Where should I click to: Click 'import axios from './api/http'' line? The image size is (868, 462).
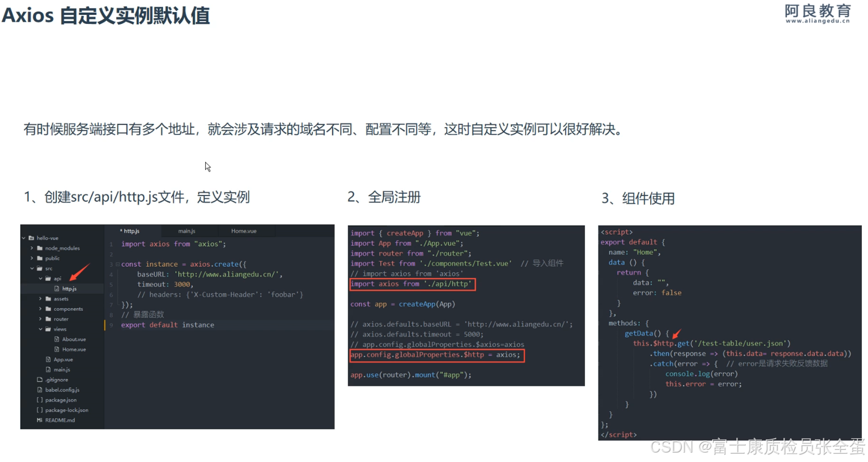point(411,284)
